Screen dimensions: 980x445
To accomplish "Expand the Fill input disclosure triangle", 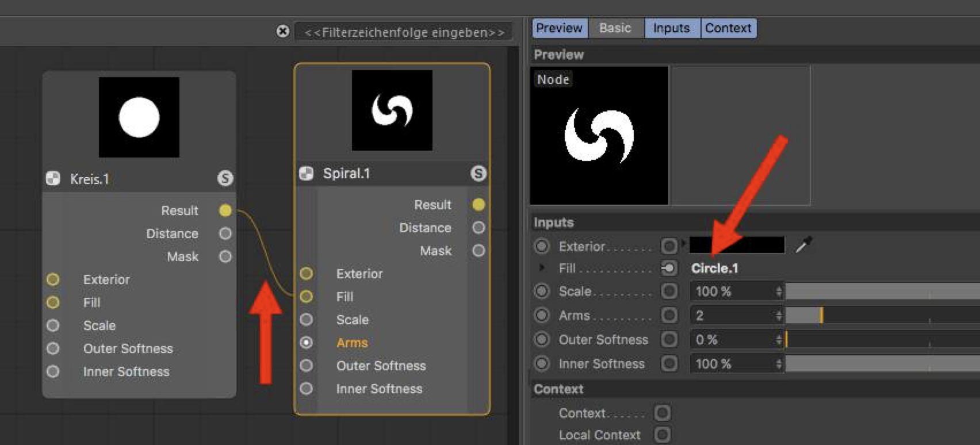I will [x=541, y=268].
